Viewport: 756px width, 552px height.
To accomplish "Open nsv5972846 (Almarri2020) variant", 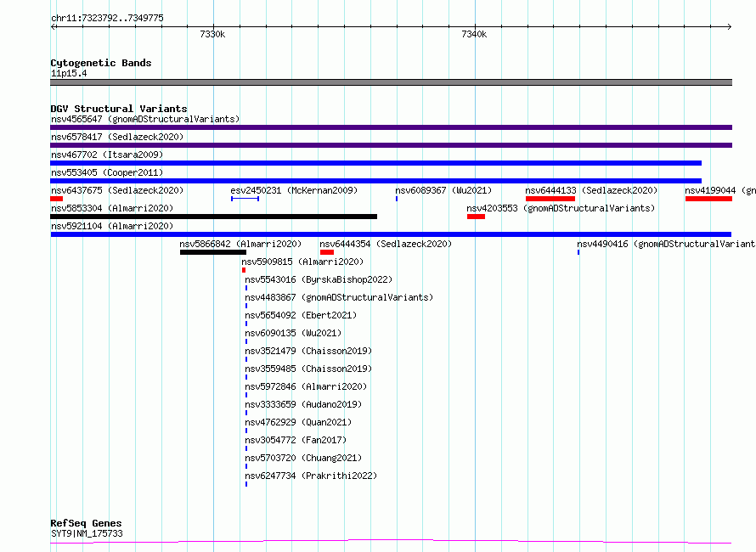I will [x=306, y=386].
